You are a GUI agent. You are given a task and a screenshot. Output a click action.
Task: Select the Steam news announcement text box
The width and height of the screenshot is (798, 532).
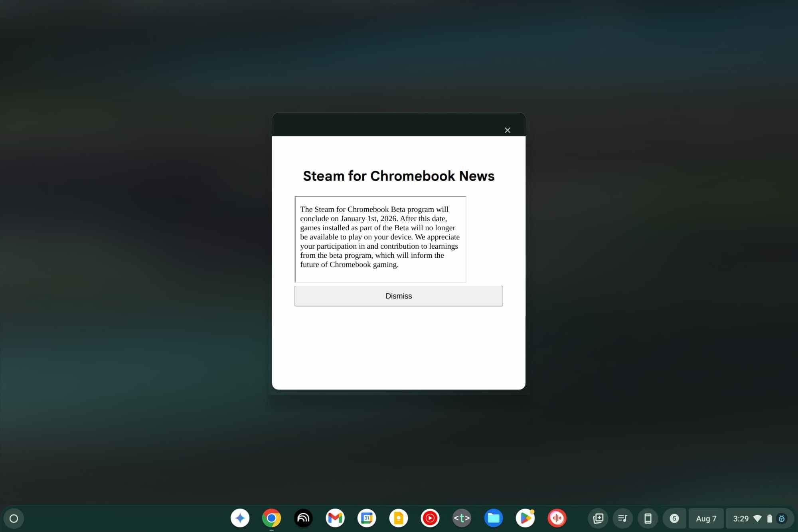380,239
